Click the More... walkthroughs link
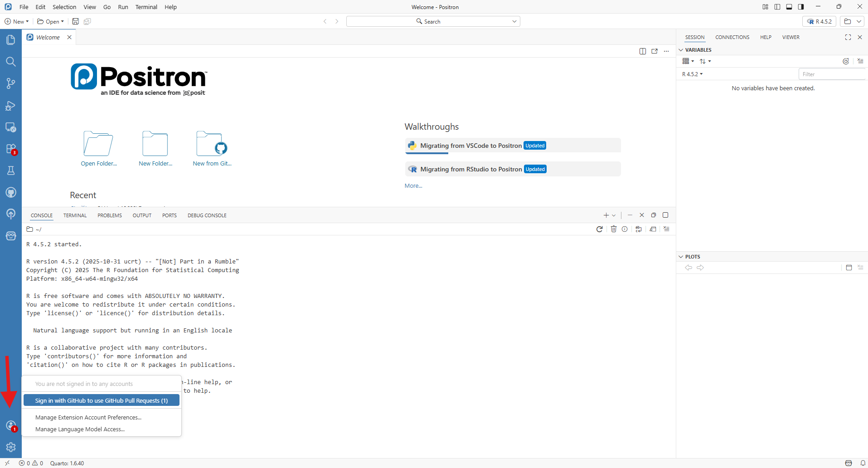 click(x=413, y=186)
